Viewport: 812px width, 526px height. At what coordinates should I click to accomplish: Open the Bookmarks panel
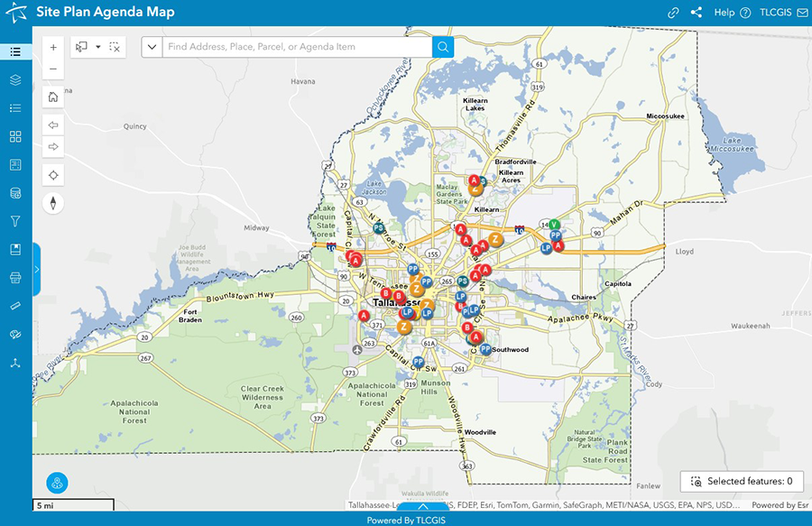tap(15, 248)
